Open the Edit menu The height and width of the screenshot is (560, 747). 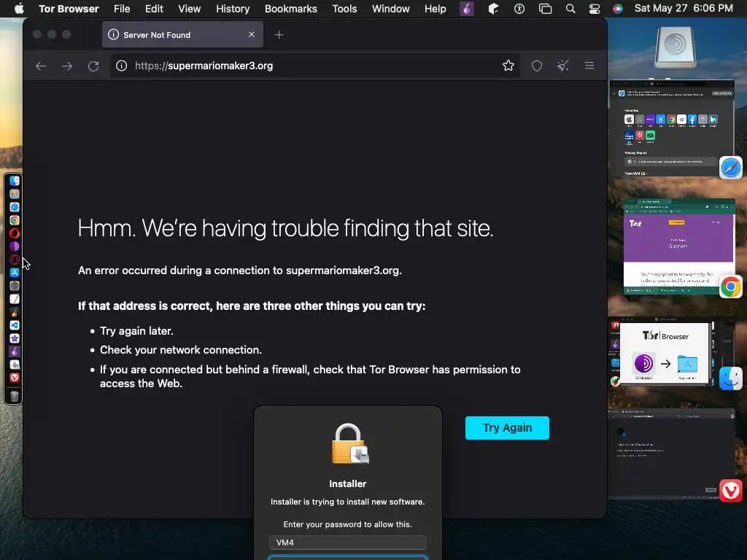154,9
